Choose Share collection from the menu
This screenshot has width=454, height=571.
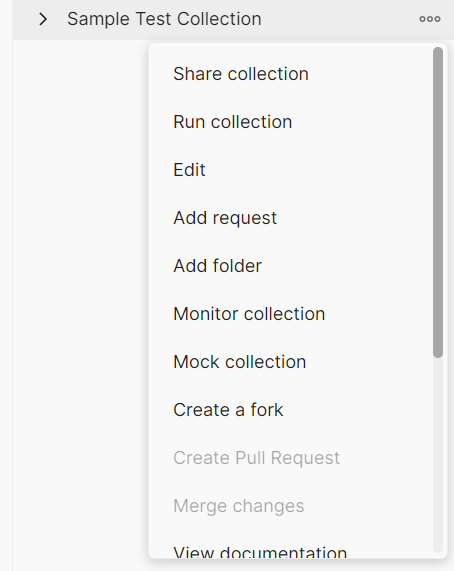241,74
